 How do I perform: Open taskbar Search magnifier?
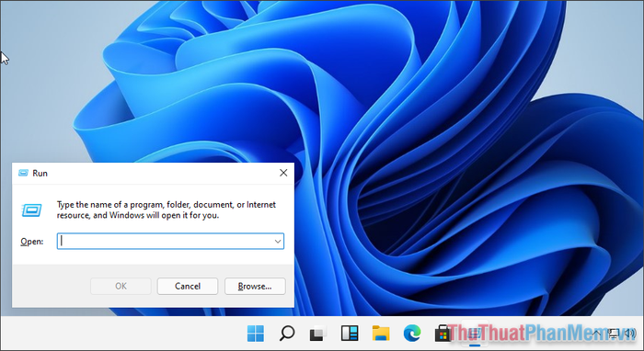click(287, 333)
